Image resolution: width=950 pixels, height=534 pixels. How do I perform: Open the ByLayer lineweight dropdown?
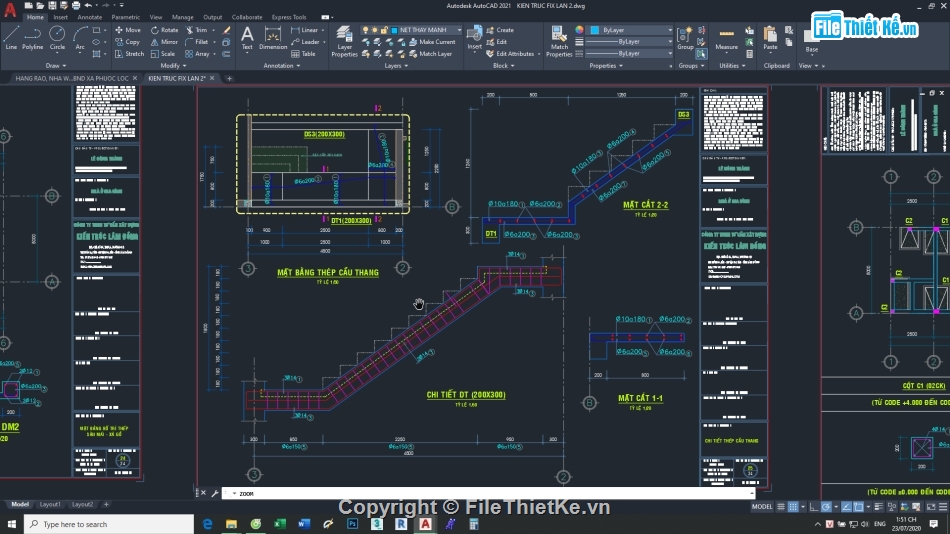tap(629, 42)
